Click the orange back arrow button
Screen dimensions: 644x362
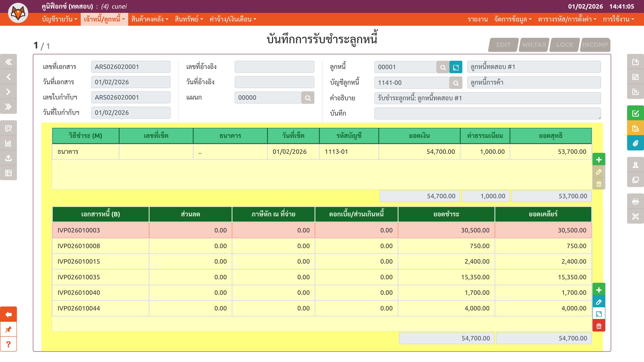8,314
